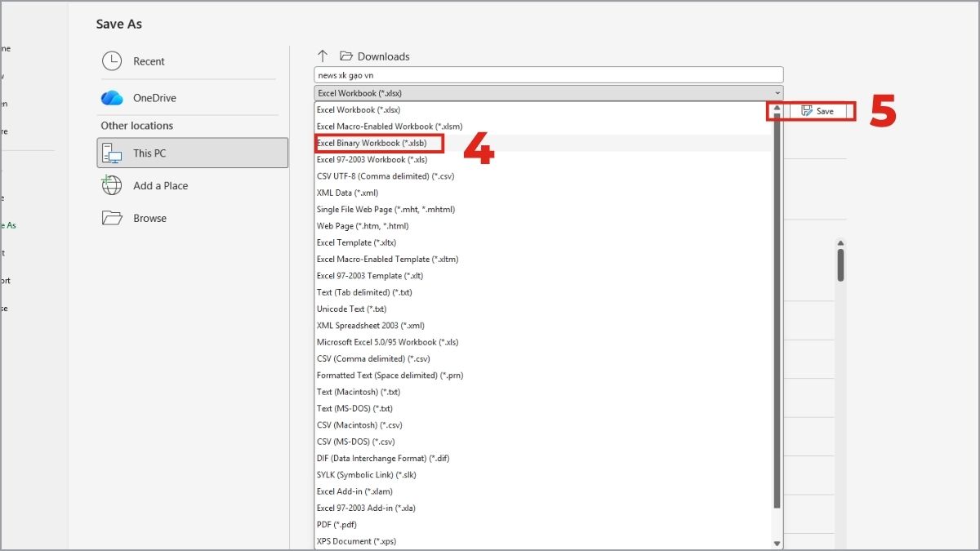
Task: Select Excel Macro-Enabled Template (*.xltm)
Action: click(543, 260)
